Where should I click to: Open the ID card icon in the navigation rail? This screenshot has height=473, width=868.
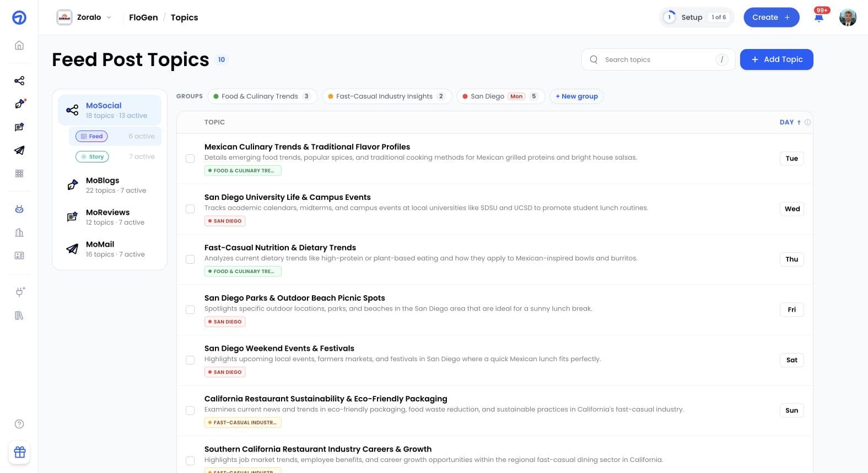pos(19,255)
